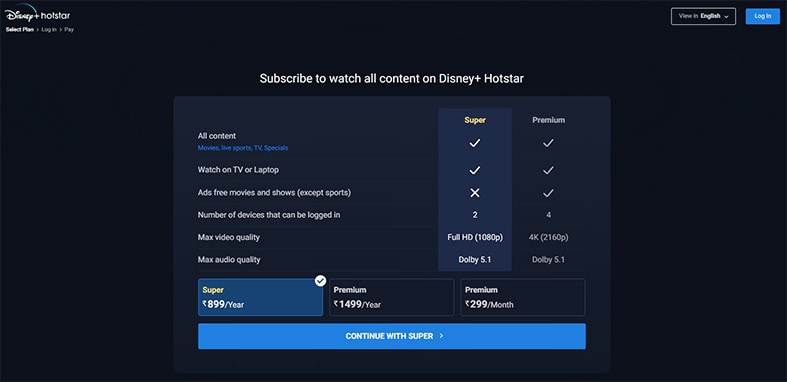787x382 pixels.
Task: Click the Log in breadcrumb step
Action: (x=49, y=30)
